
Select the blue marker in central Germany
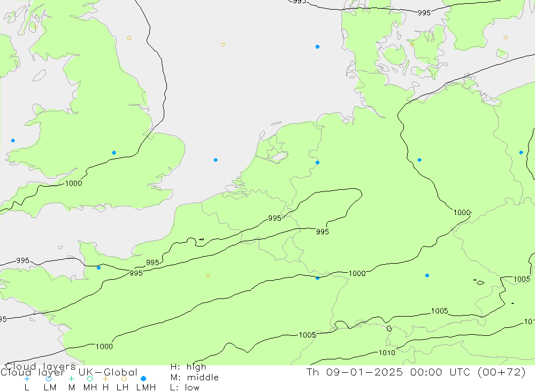419,160
